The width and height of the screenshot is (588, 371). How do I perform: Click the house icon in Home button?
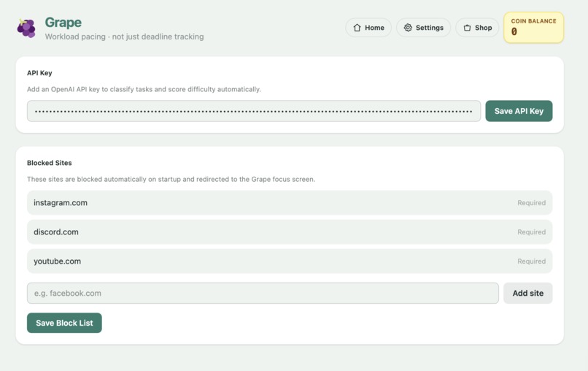pyautogui.click(x=357, y=28)
